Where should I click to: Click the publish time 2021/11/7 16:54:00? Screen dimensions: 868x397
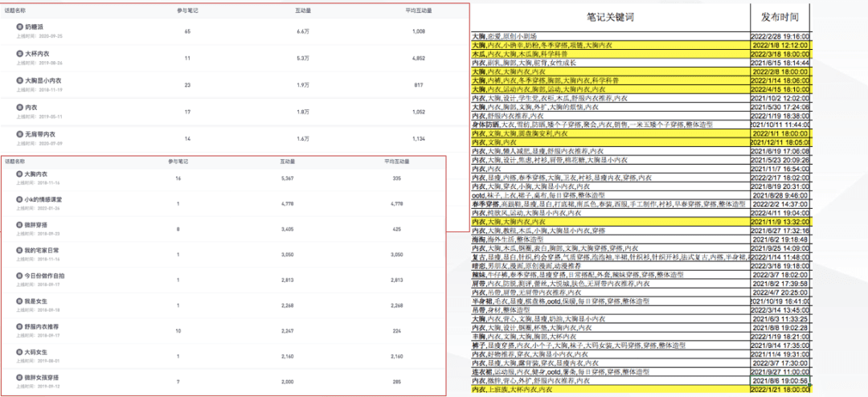[780, 168]
